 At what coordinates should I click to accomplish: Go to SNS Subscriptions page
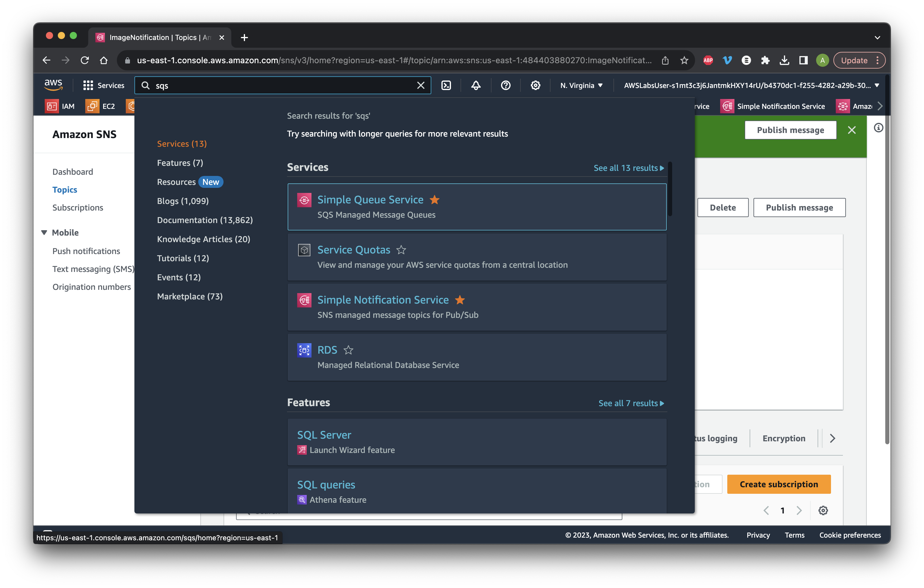(x=77, y=208)
